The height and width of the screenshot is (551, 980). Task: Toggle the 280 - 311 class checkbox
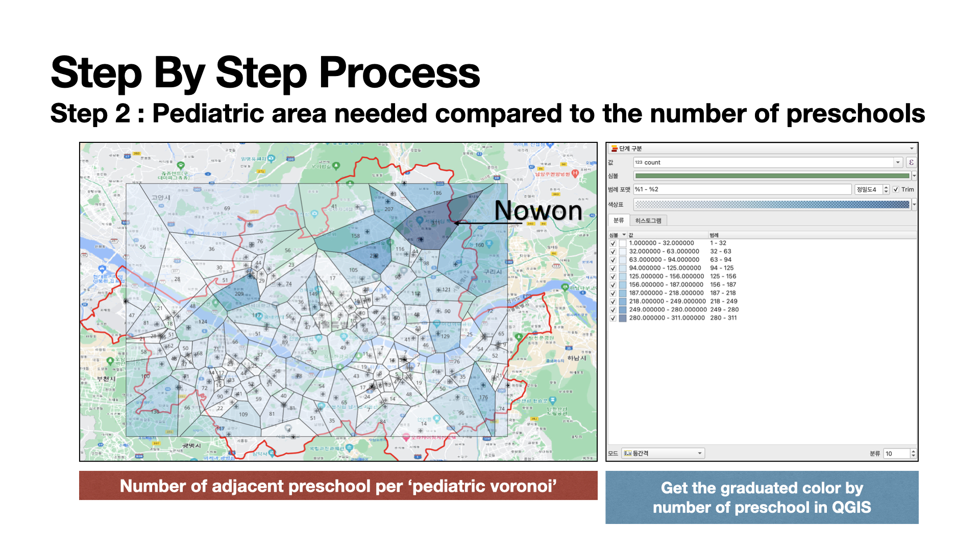[613, 318]
